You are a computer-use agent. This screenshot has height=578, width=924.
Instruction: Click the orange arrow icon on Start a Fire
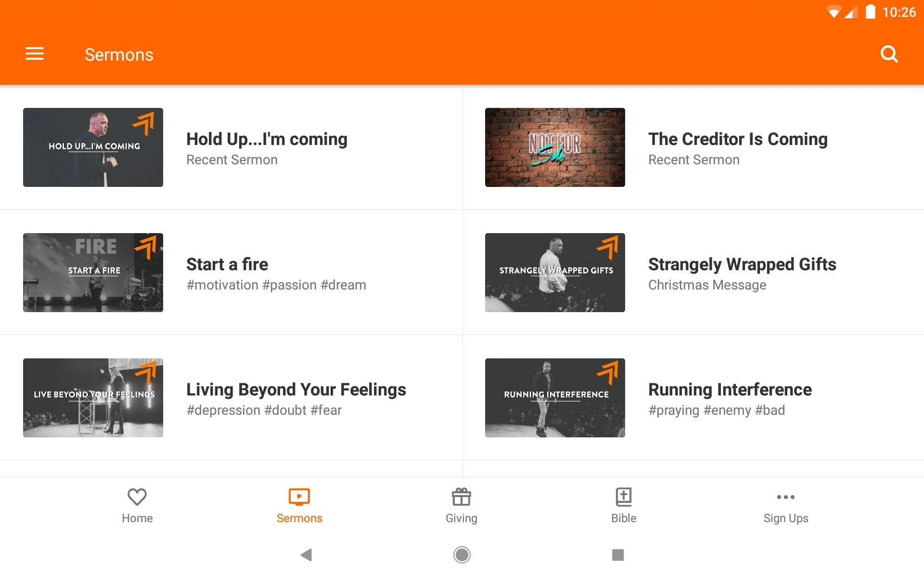point(150,247)
